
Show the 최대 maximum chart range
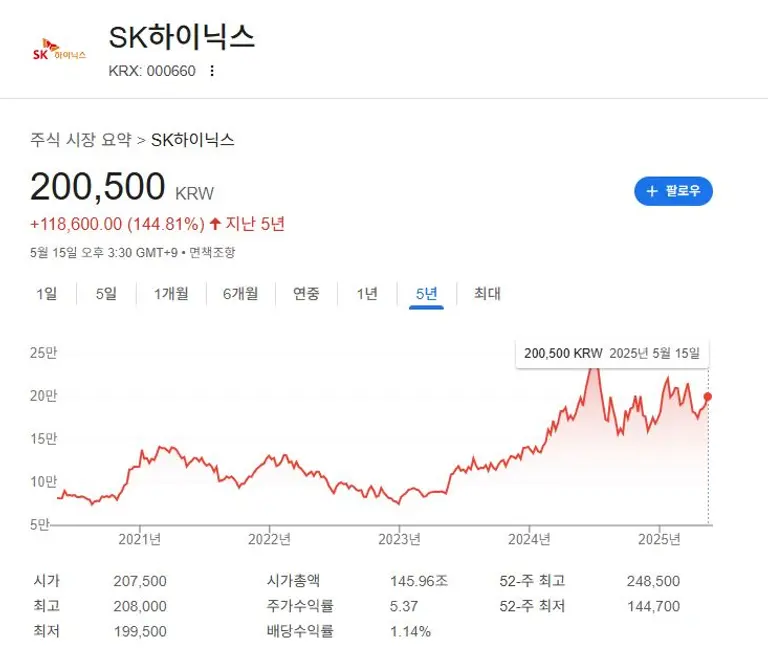pyautogui.click(x=487, y=294)
